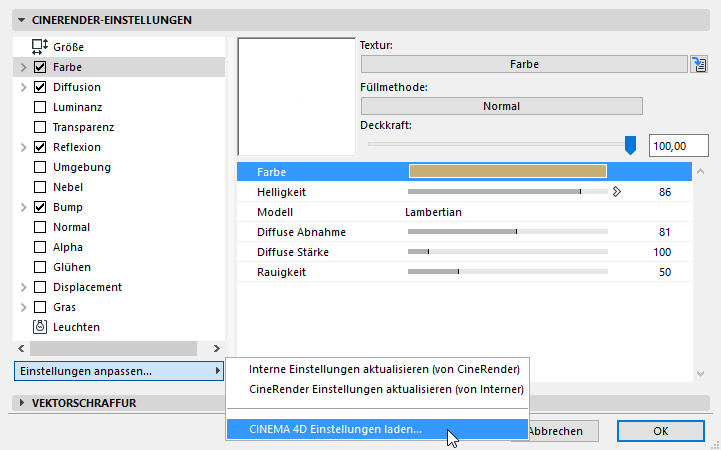Click the Rauigkeit value 50
721x450 pixels.
click(664, 272)
